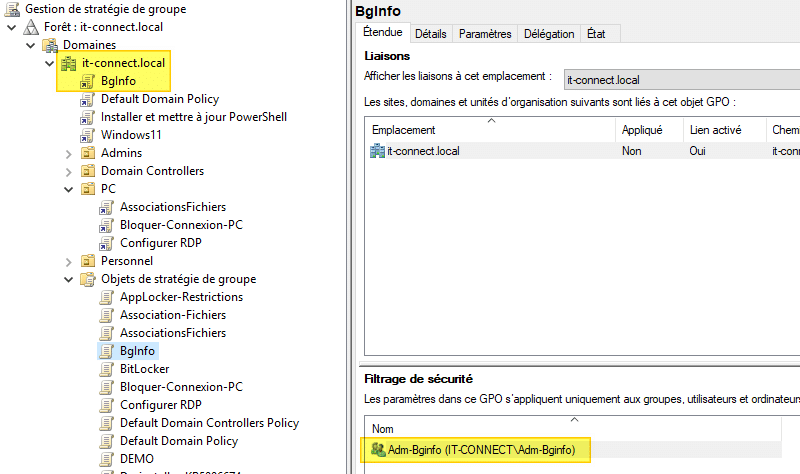Click the it-connect.local domain icon in Emplacement list
Screen dimensions: 800x474
378,151
